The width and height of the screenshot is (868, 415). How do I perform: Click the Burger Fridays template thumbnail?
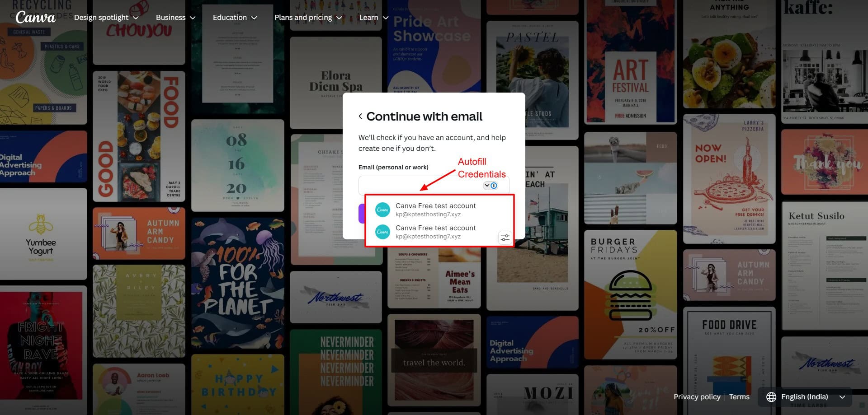point(630,294)
